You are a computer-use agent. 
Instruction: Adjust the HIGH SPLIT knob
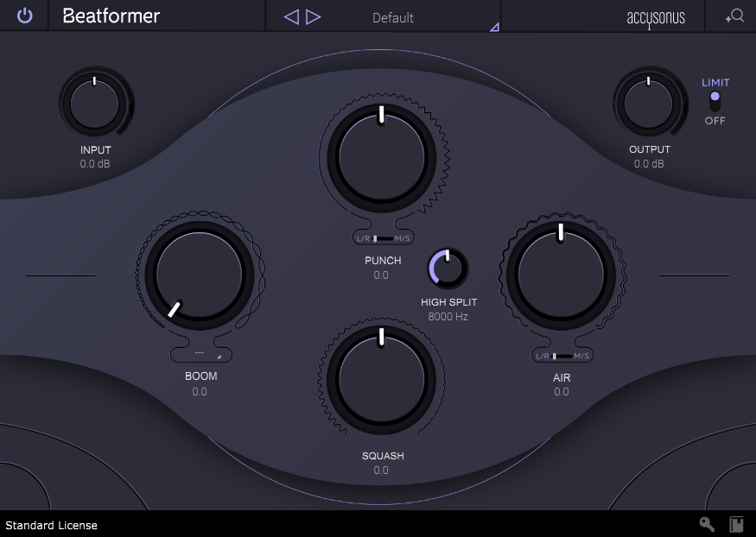pyautogui.click(x=448, y=268)
